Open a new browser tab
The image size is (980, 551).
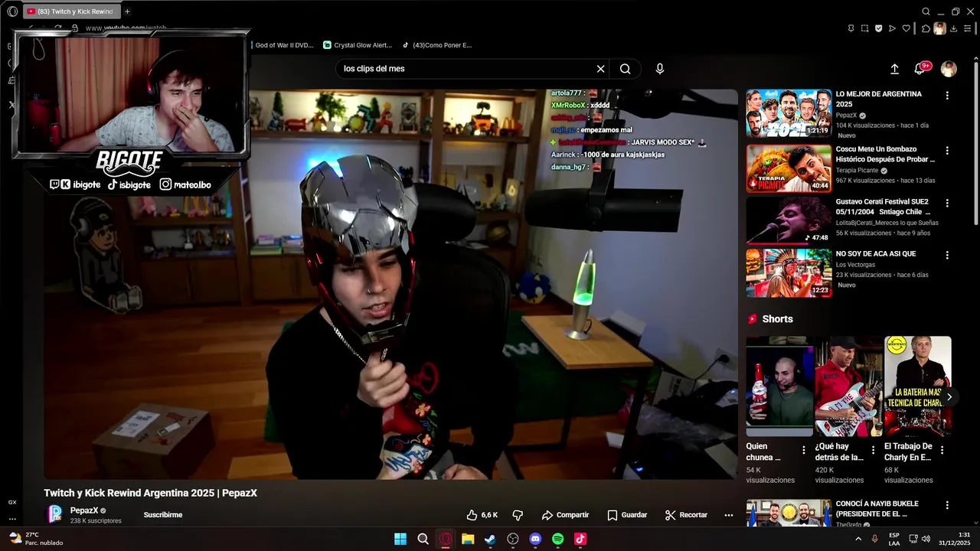point(127,11)
